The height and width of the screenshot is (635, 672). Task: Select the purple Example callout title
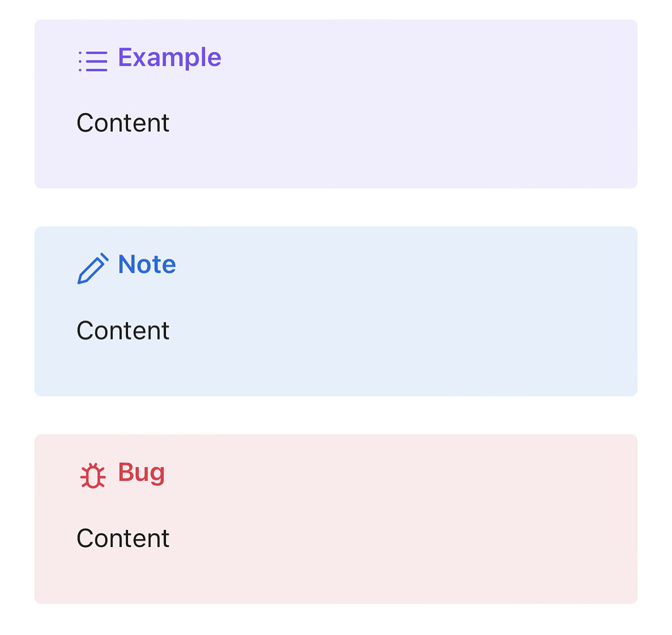tap(170, 57)
